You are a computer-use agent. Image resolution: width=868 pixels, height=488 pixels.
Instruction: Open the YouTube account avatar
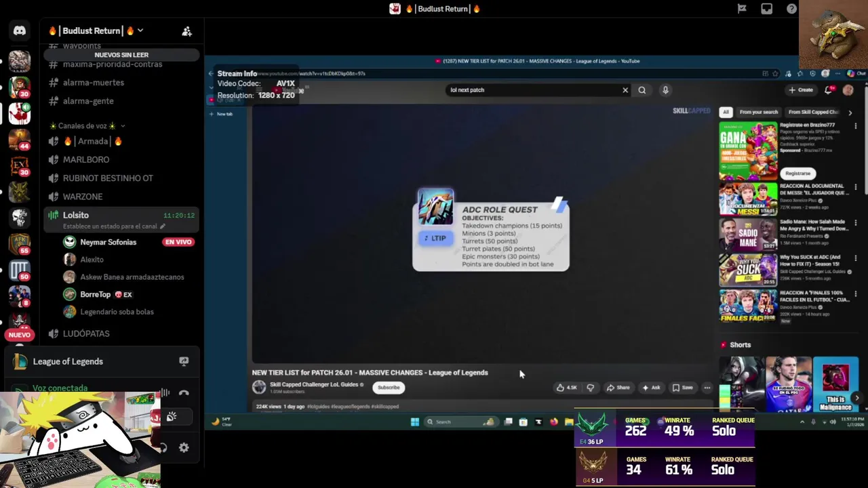click(848, 90)
